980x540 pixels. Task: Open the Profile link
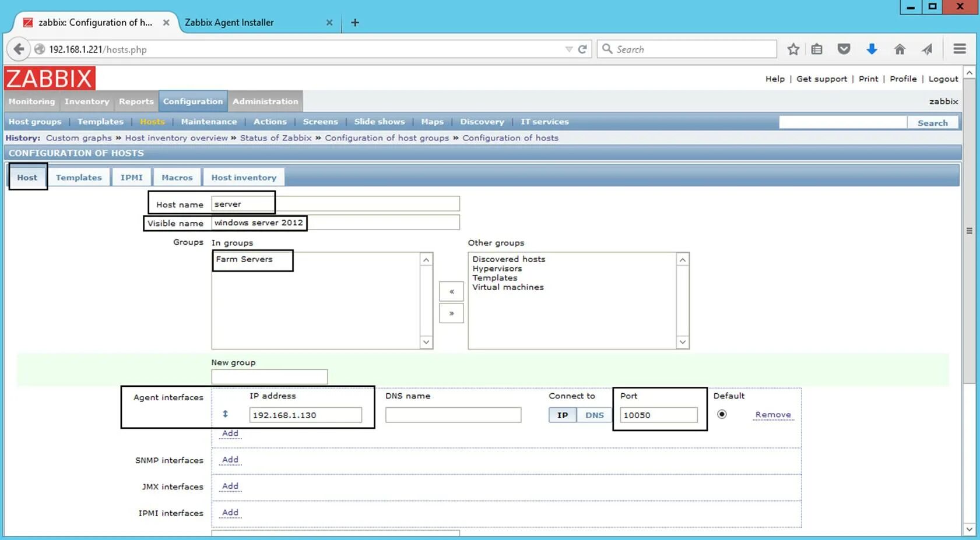(x=903, y=79)
